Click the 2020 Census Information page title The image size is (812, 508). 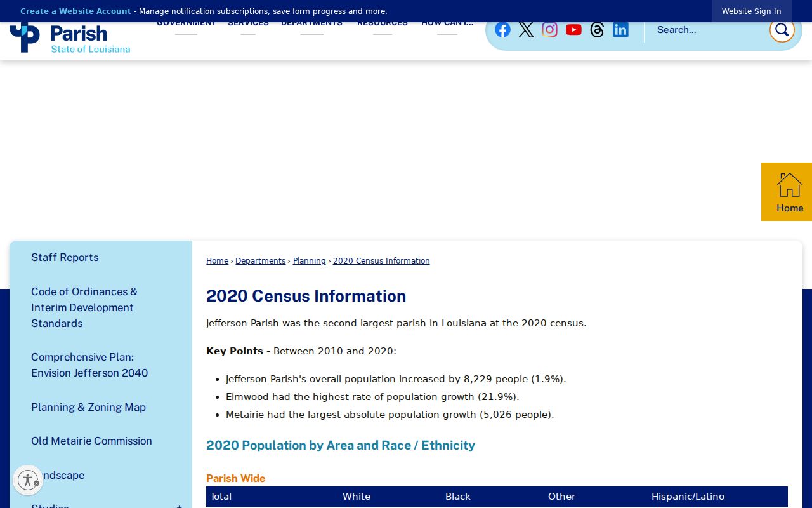(x=306, y=296)
